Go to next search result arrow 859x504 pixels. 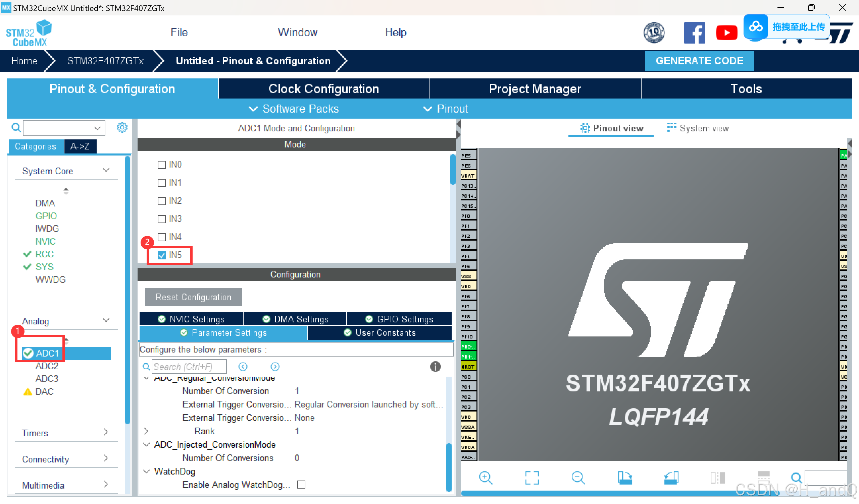[x=275, y=367]
